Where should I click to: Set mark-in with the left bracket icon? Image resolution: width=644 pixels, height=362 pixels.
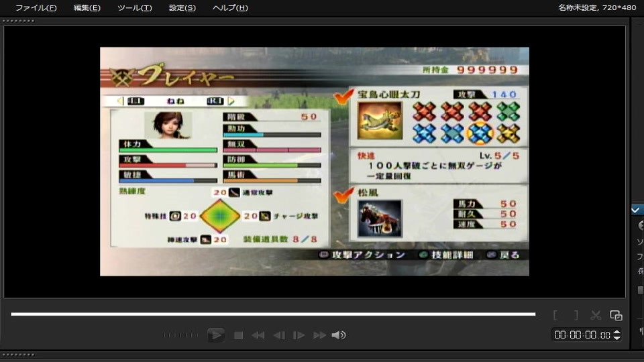coord(555,315)
